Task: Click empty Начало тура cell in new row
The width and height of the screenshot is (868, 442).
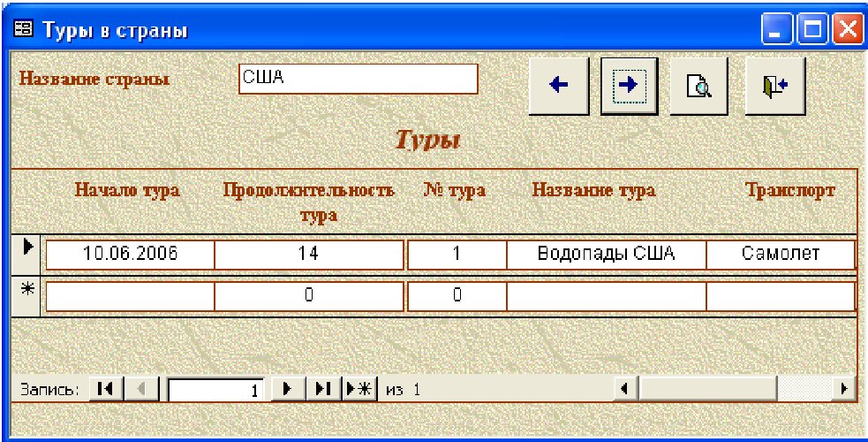Action: [130, 296]
